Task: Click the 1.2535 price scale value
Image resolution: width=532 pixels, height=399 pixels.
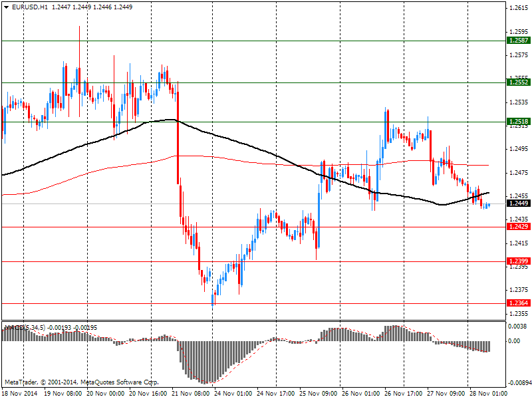Action: click(519, 102)
